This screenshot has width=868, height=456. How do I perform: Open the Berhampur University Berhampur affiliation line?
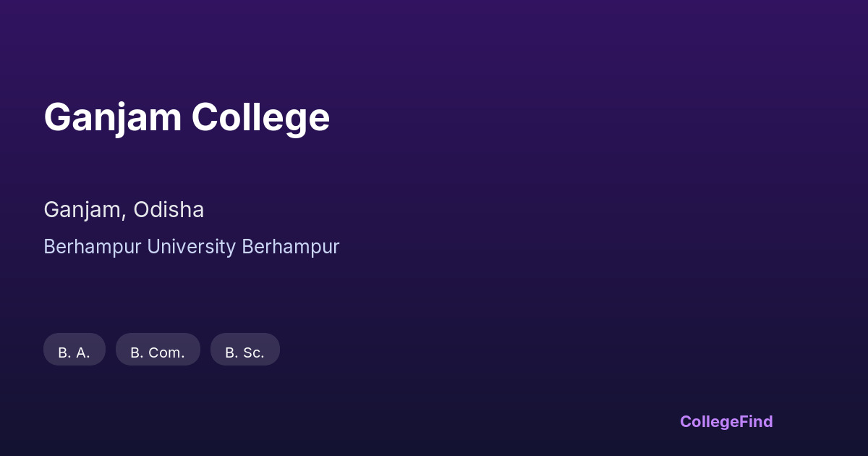191,247
